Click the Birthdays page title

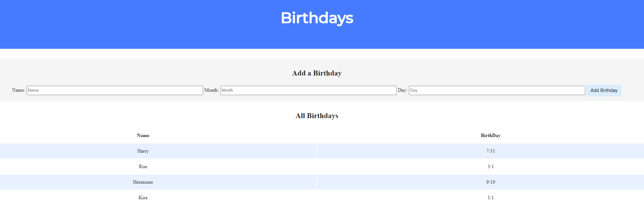tap(317, 18)
